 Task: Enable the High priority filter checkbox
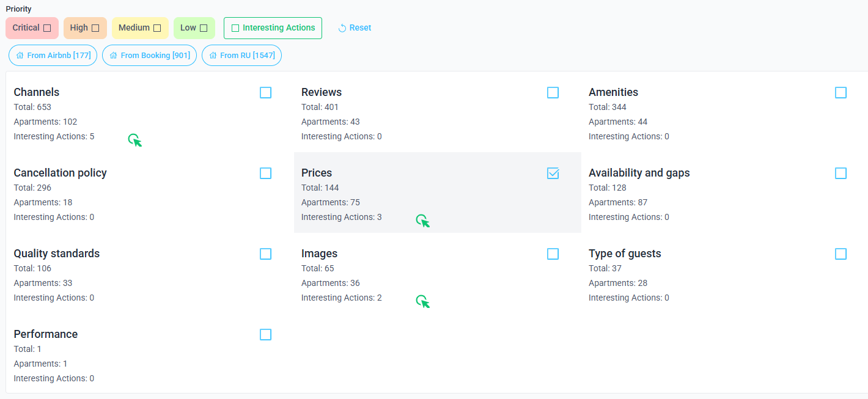tap(95, 28)
